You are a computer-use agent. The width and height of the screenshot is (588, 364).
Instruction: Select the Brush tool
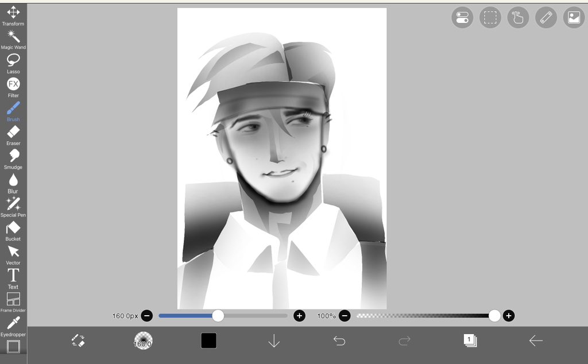coord(13,112)
